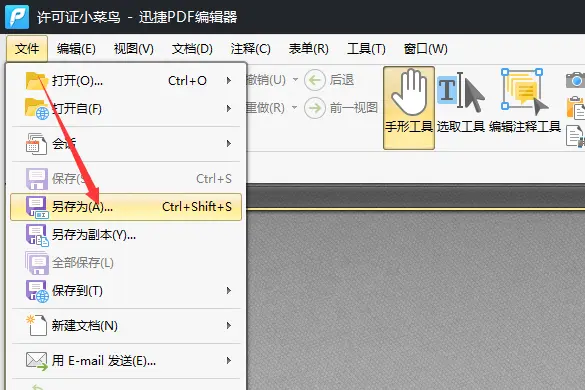Expand the 保存到(T) submenu arrow
Screen dimensions: 585x390
pyautogui.click(x=229, y=291)
